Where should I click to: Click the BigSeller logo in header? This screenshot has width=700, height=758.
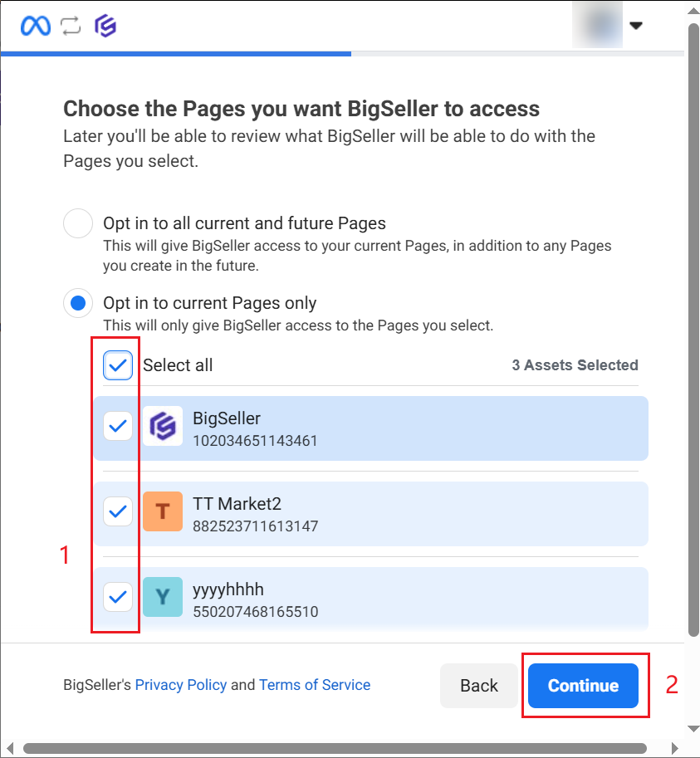[105, 26]
